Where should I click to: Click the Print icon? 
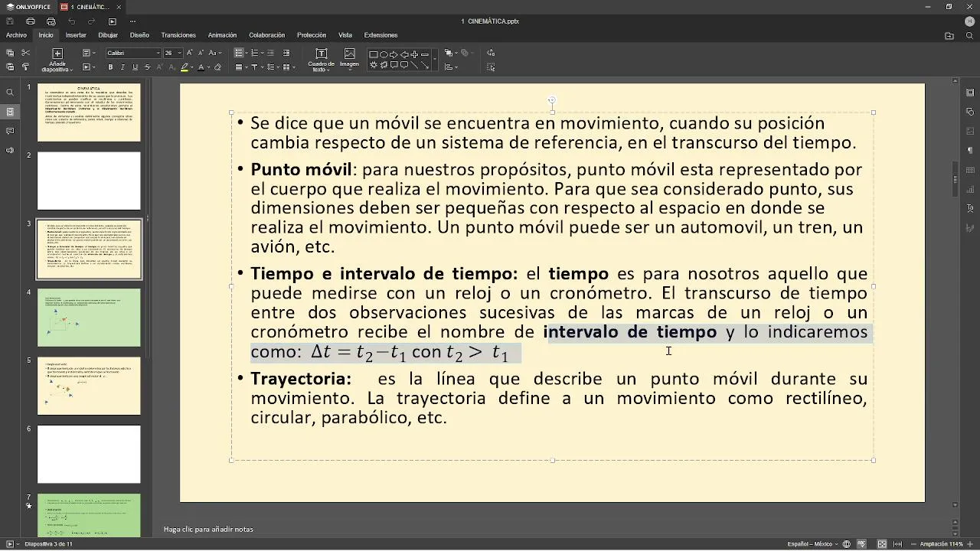pos(31,21)
